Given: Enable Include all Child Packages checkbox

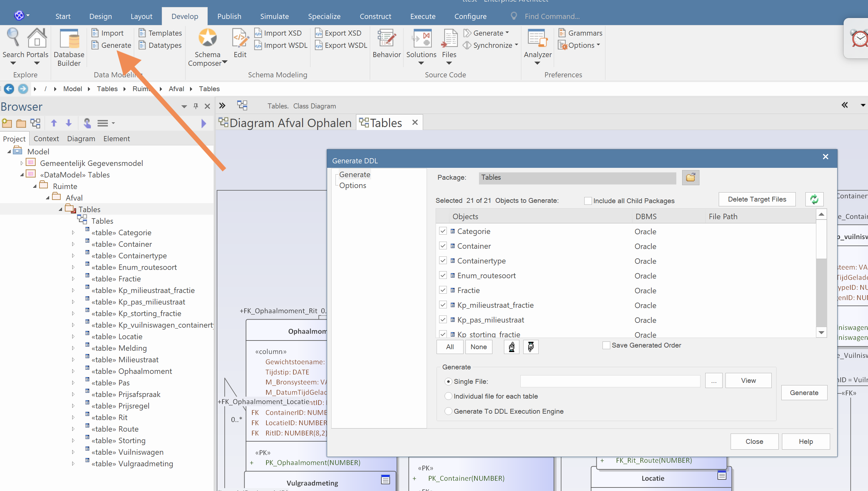Looking at the screenshot, I should coord(588,201).
